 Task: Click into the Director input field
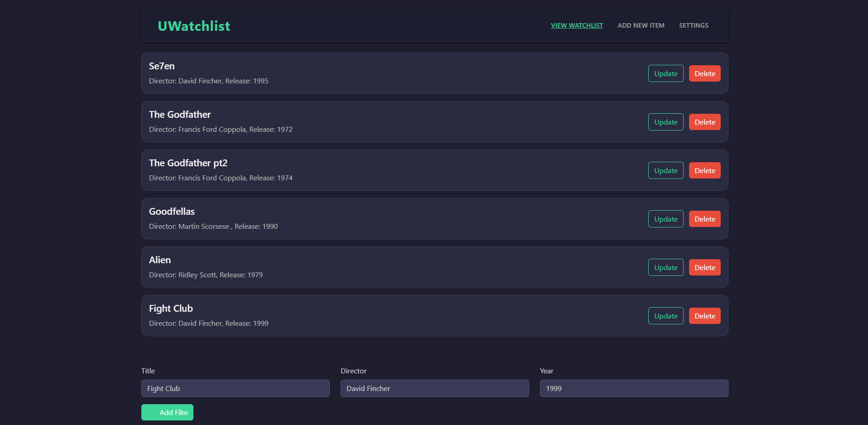[434, 388]
